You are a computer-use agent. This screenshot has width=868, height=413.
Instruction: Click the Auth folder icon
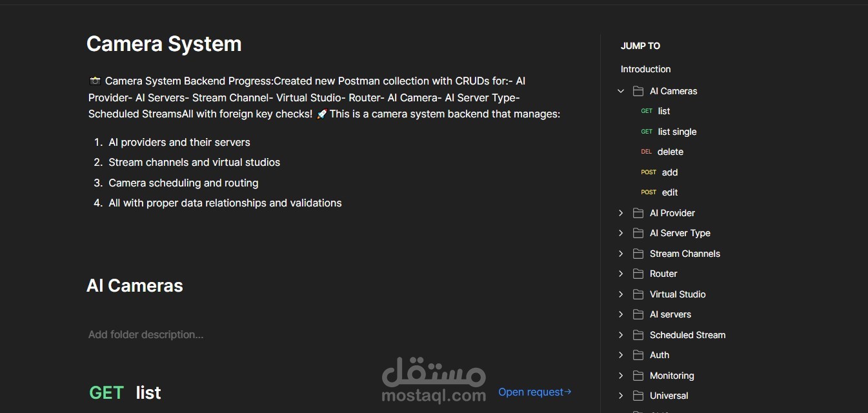click(638, 355)
